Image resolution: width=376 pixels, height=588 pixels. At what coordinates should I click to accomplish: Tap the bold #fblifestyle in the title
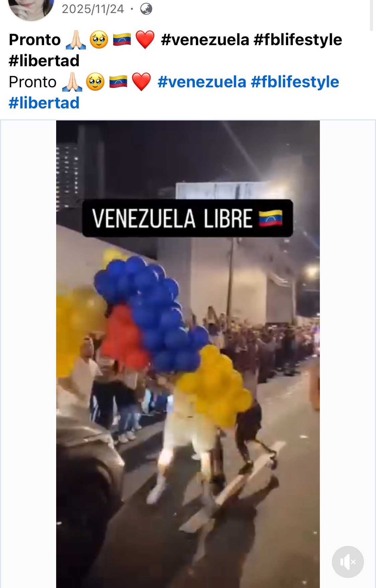click(298, 40)
